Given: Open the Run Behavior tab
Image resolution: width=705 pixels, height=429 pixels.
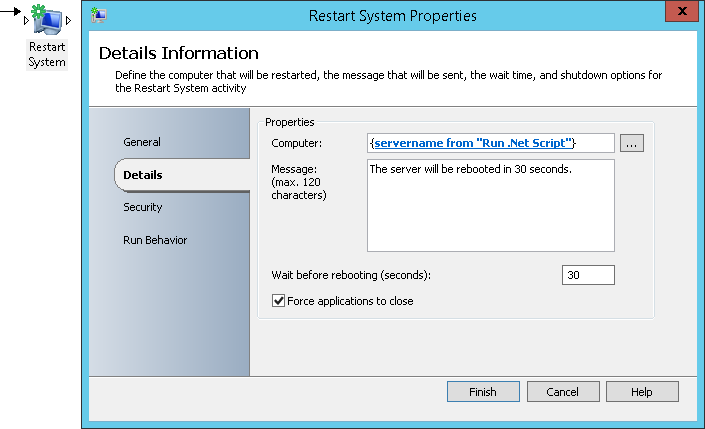Looking at the screenshot, I should point(155,240).
